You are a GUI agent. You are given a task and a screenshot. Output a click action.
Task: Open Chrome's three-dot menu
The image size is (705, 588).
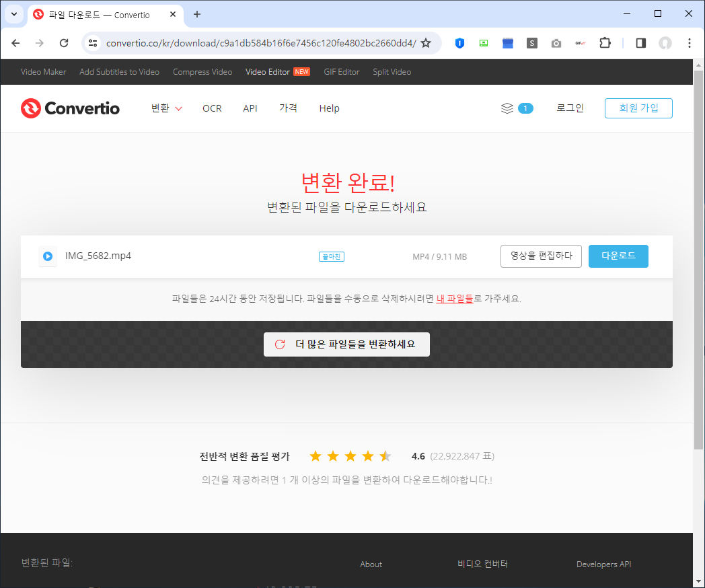click(689, 42)
